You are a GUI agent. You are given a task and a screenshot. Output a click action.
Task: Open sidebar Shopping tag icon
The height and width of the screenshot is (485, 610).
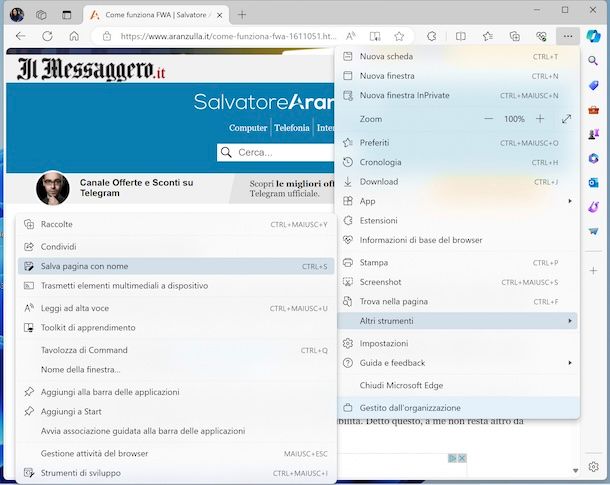pyautogui.click(x=593, y=85)
